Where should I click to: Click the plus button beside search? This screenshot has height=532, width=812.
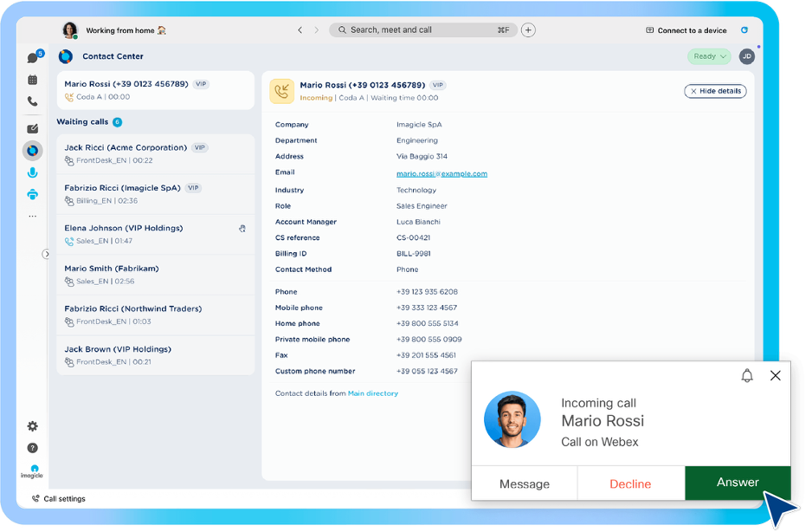[528, 30]
